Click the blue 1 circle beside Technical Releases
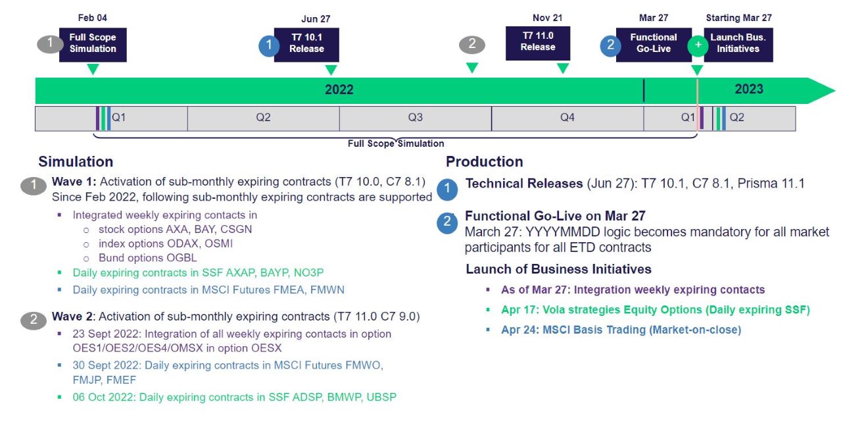868x437 pixels. pos(447,190)
